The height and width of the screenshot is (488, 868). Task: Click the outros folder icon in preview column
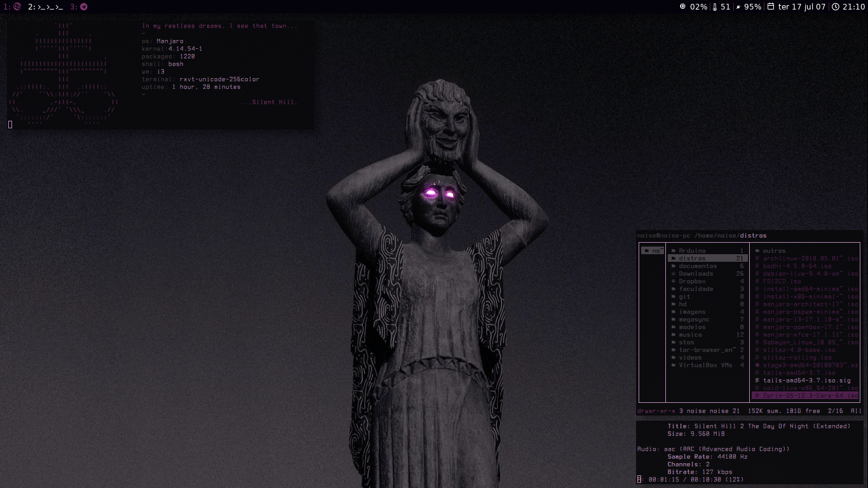pos(757,251)
